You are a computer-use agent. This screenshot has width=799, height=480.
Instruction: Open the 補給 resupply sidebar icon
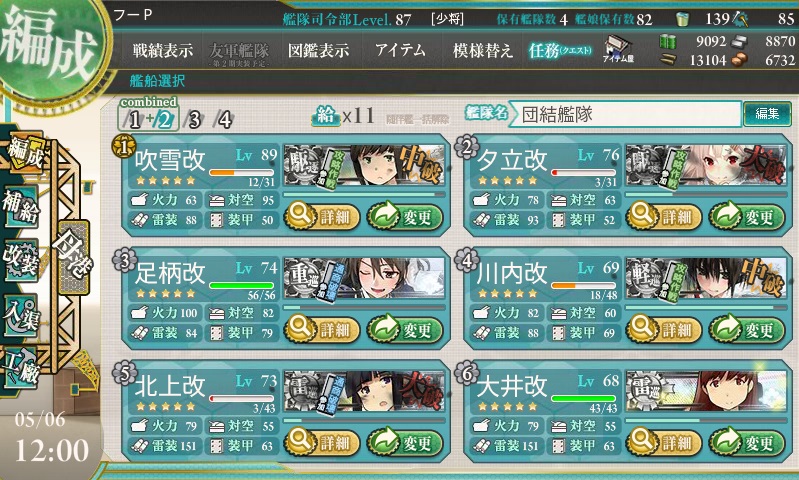pyautogui.click(x=21, y=206)
